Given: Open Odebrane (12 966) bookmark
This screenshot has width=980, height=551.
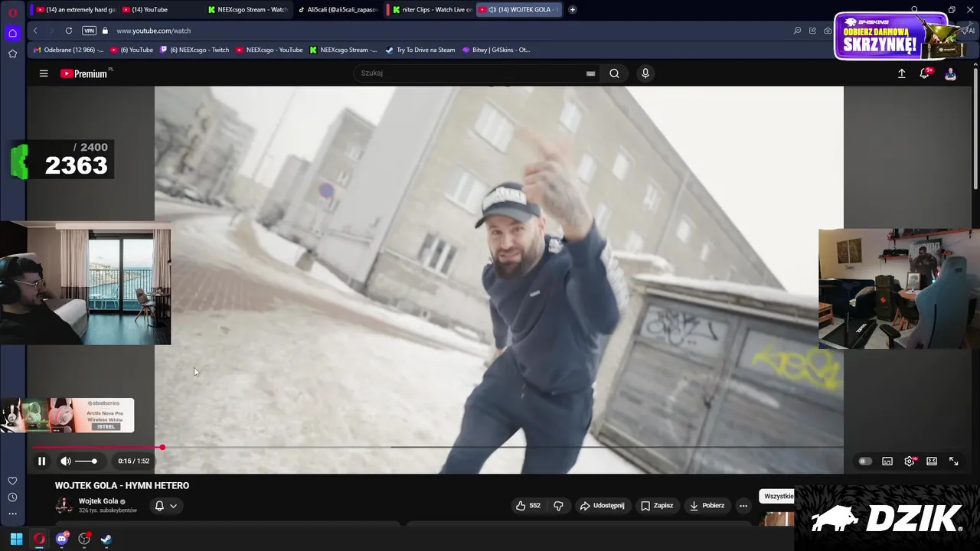Looking at the screenshot, I should pos(69,50).
